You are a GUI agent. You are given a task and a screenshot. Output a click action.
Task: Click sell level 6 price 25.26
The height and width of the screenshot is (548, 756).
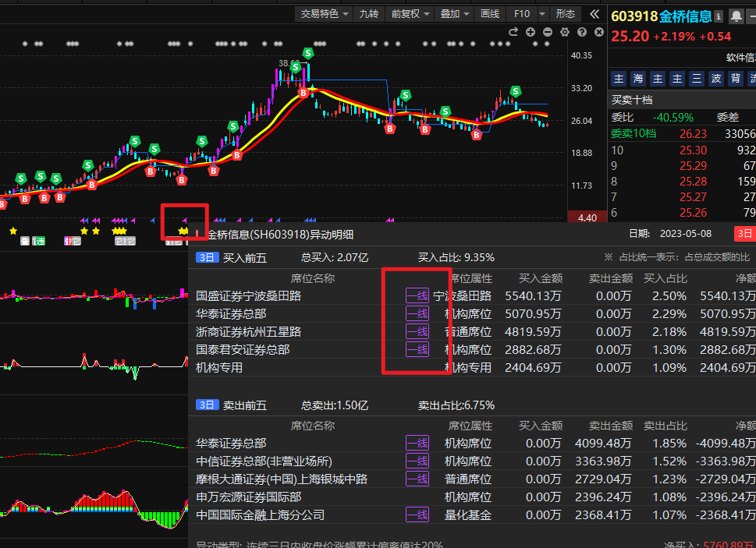(x=693, y=212)
